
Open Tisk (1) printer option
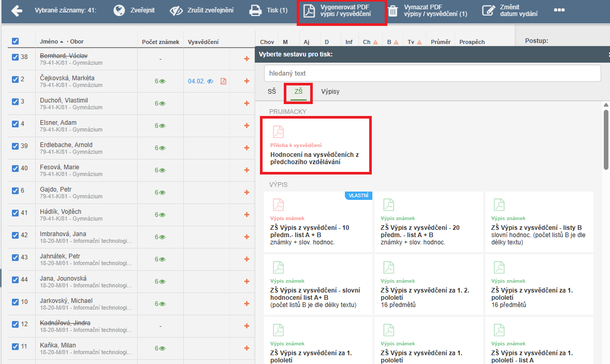point(255,10)
